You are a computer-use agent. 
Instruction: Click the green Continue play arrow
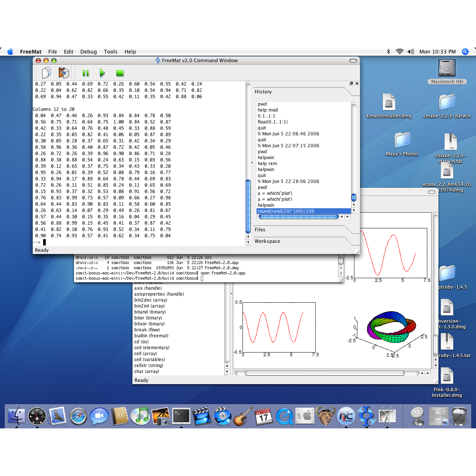tap(102, 73)
